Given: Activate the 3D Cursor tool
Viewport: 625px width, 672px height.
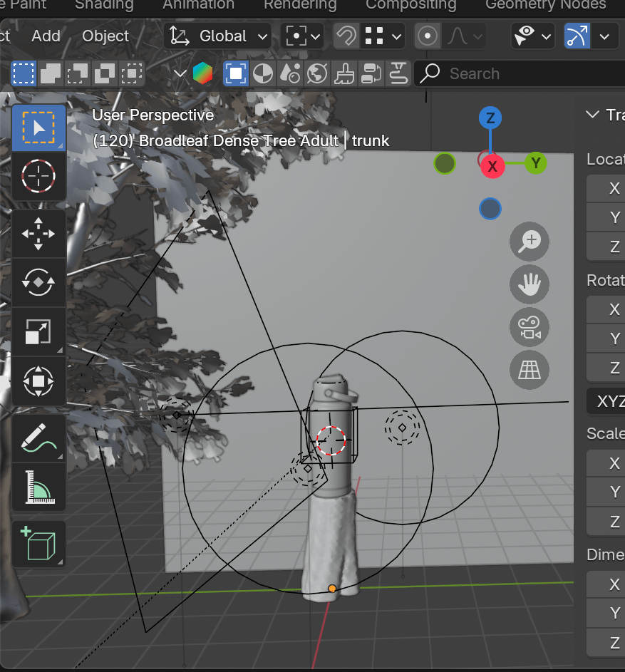Looking at the screenshot, I should [x=38, y=176].
